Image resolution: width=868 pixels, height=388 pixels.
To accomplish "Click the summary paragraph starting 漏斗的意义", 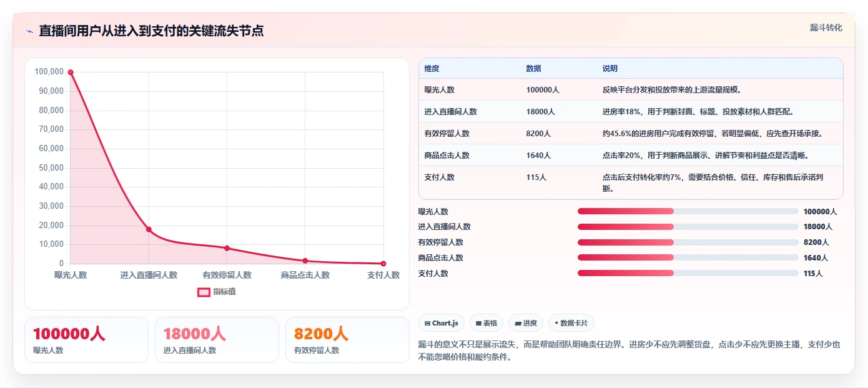I will click(x=629, y=351).
